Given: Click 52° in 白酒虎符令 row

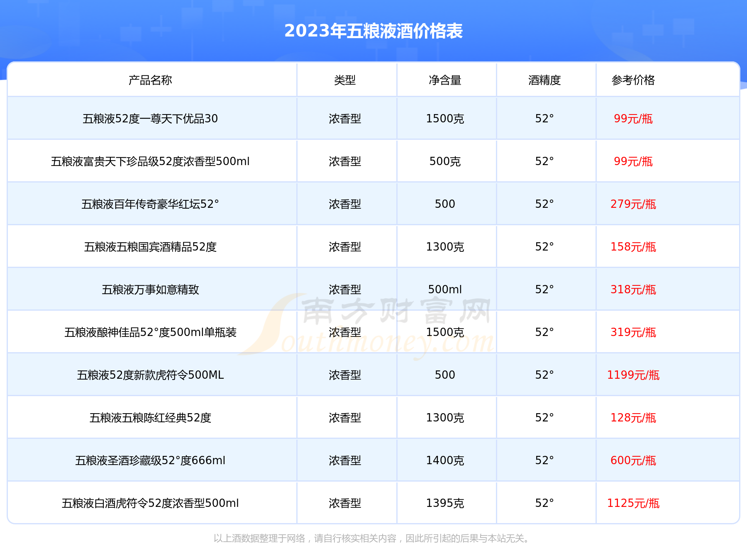Looking at the screenshot, I should (x=544, y=503).
